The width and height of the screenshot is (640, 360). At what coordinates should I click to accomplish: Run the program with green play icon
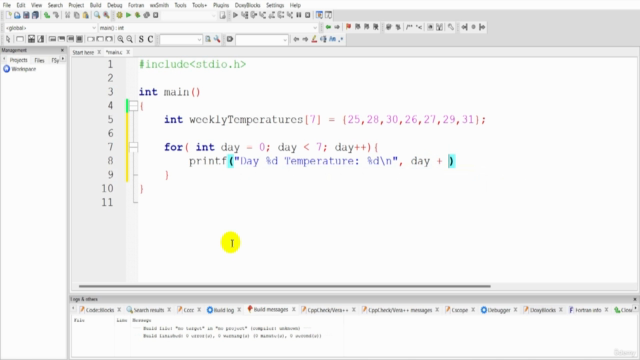128,16
